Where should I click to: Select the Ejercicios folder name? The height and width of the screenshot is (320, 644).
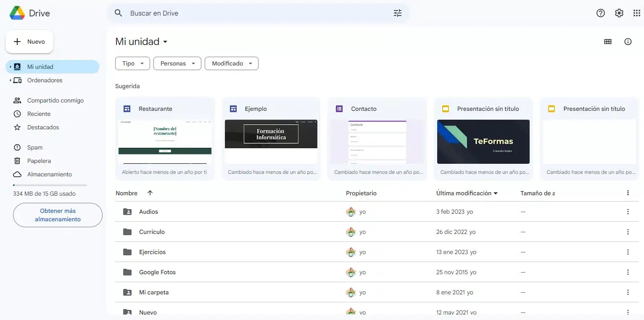click(x=152, y=252)
